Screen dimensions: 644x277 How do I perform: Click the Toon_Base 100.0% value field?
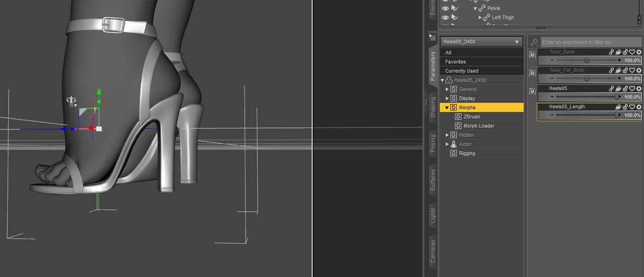pyautogui.click(x=632, y=60)
